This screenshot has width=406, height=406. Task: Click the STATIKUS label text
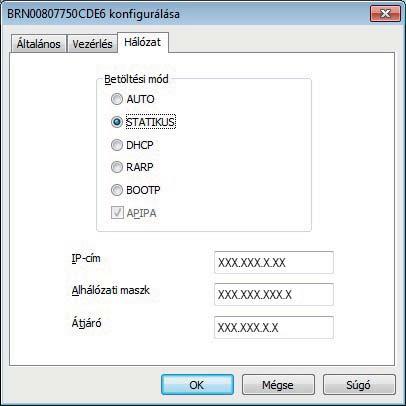tap(150, 122)
